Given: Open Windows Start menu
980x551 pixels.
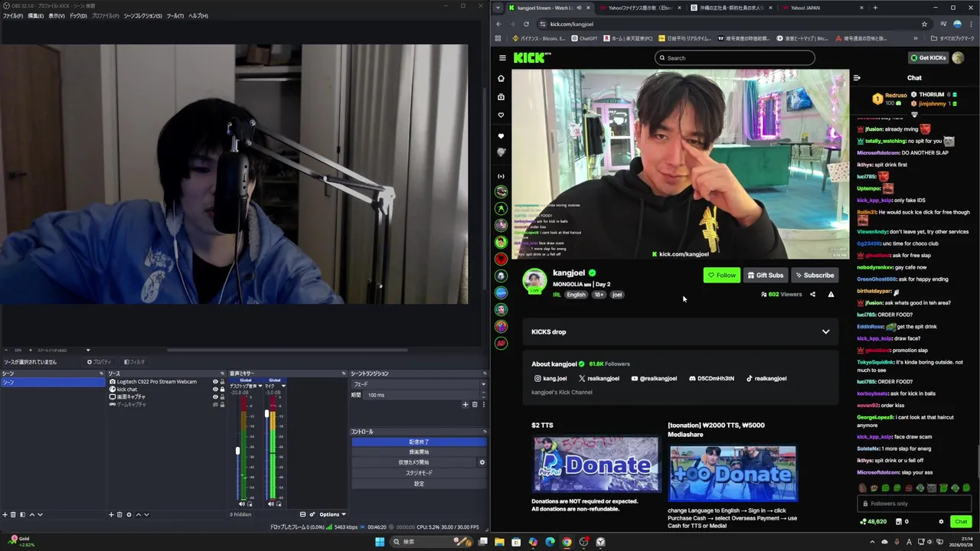Looking at the screenshot, I should click(x=379, y=542).
